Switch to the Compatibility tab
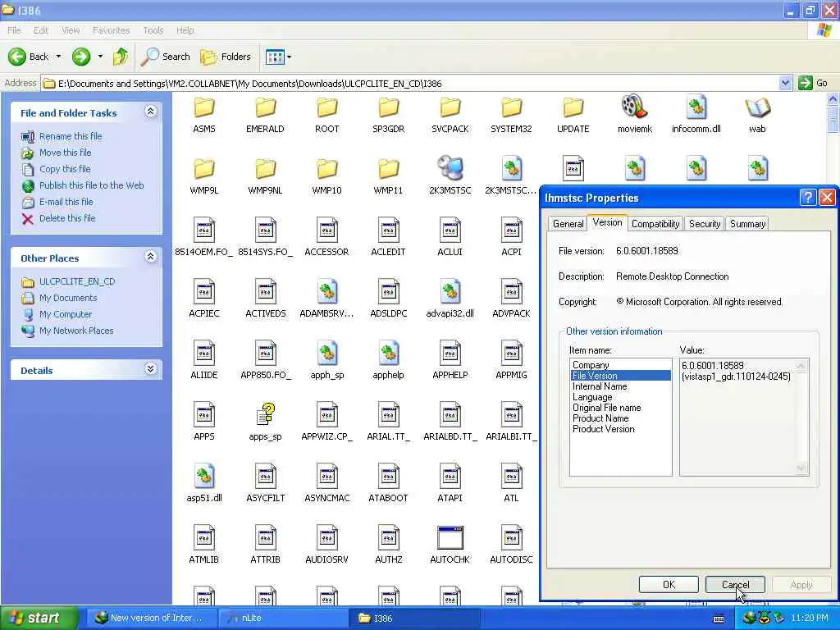The width and height of the screenshot is (840, 630). tap(655, 224)
